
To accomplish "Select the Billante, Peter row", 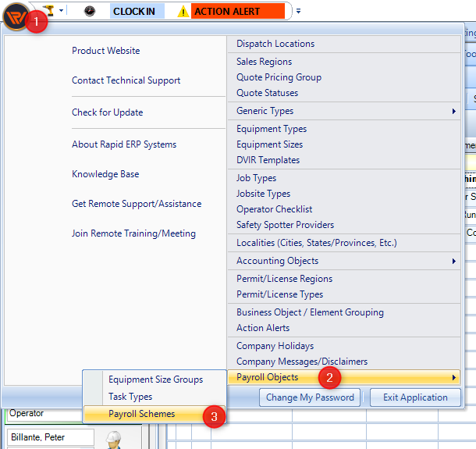I will coord(51,437).
